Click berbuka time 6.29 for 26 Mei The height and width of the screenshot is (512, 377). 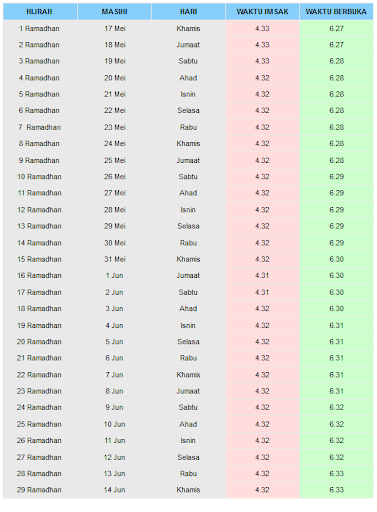[336, 177]
